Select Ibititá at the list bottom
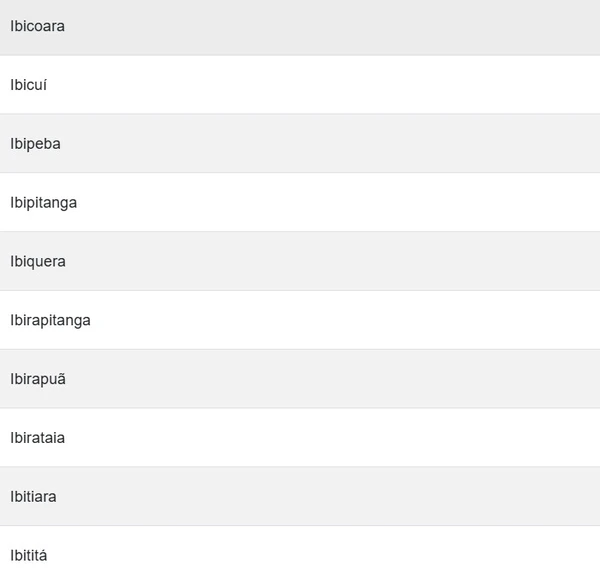The width and height of the screenshot is (600, 580). (x=300, y=555)
